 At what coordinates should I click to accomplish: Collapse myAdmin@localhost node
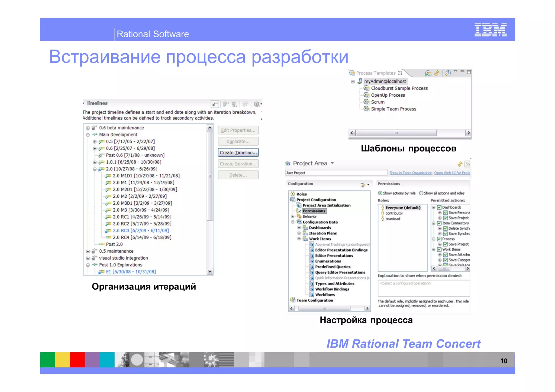point(353,81)
